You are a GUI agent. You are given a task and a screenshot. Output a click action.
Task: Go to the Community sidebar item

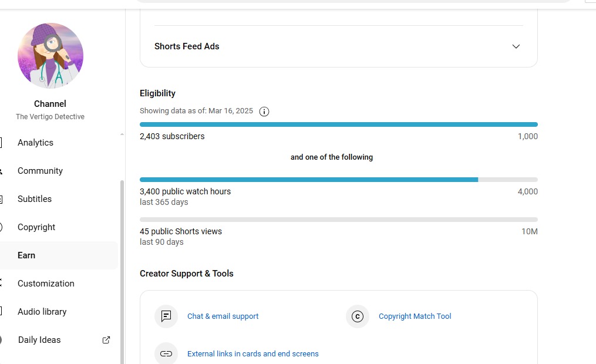pyautogui.click(x=40, y=171)
